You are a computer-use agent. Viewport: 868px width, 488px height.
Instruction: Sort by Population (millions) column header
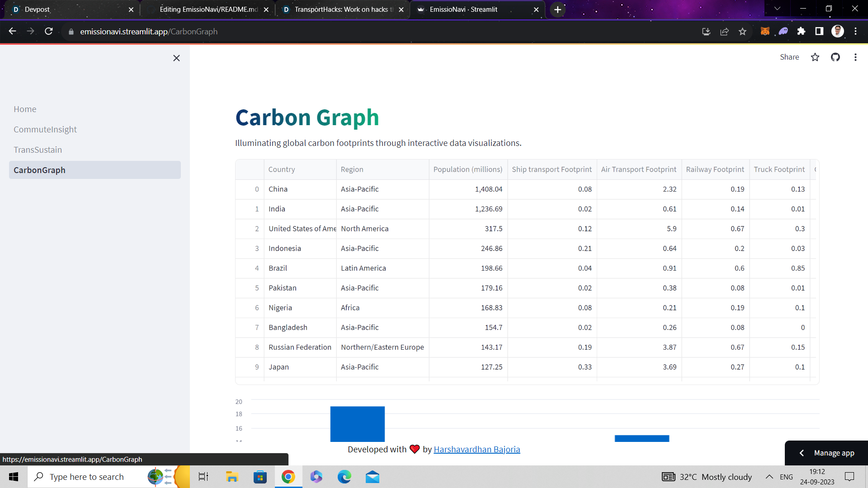[467, 169]
